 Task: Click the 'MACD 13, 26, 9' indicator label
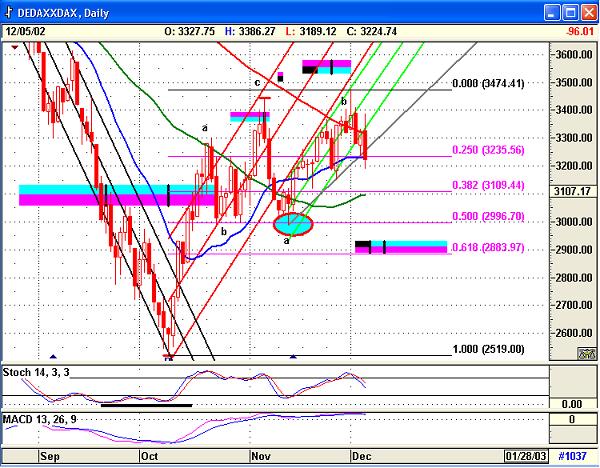[x=40, y=419]
